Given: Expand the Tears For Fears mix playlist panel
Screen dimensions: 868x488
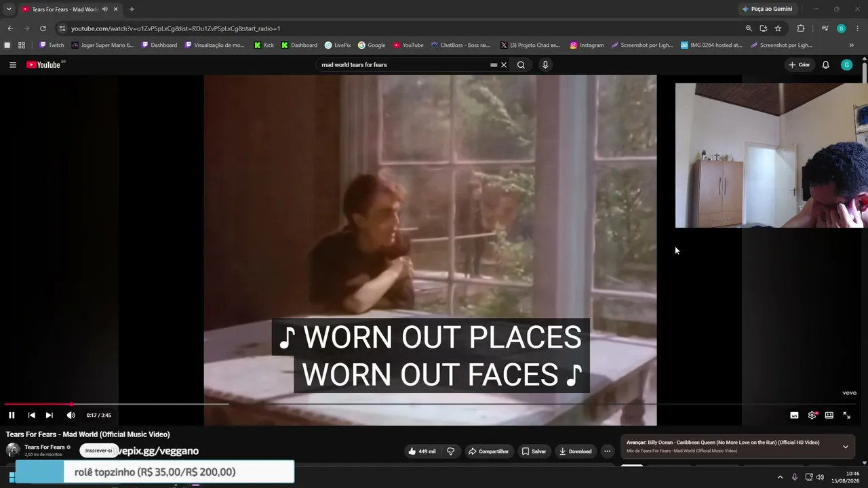Looking at the screenshot, I should pos(845,447).
